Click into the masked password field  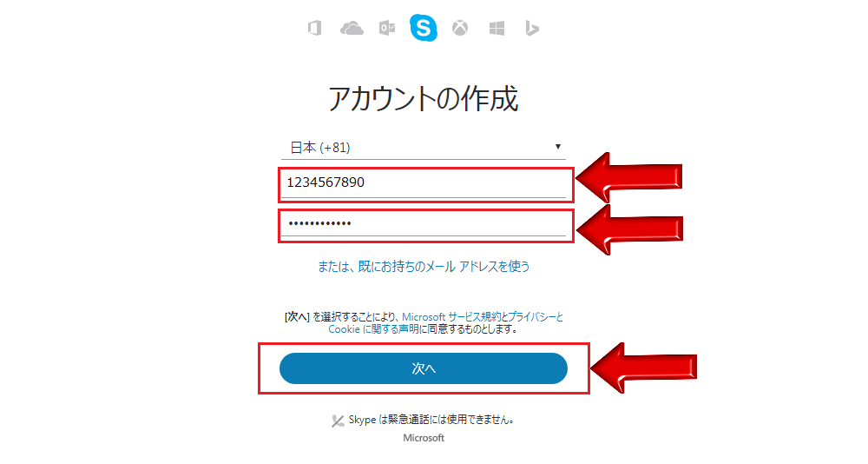click(424, 224)
